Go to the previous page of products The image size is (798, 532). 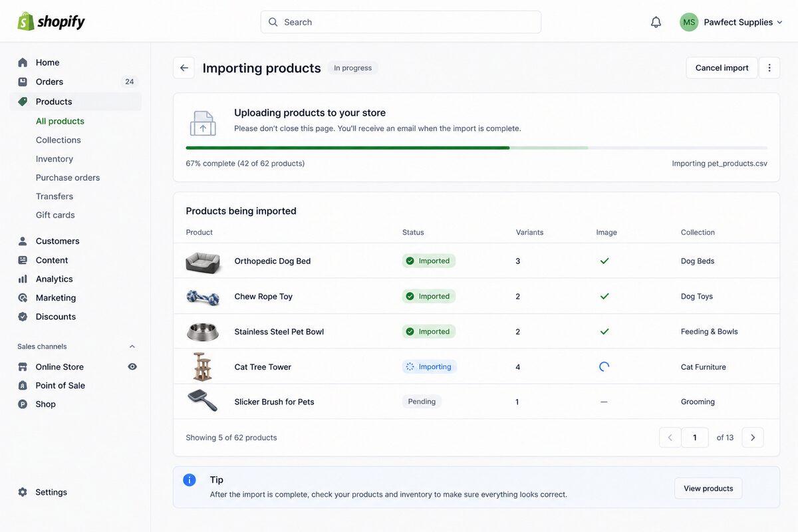click(670, 438)
